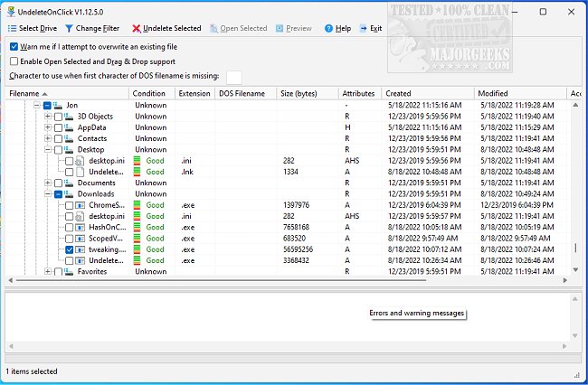Click the Change Filter funnel icon
This screenshot has height=385, width=588.
pyautogui.click(x=69, y=28)
